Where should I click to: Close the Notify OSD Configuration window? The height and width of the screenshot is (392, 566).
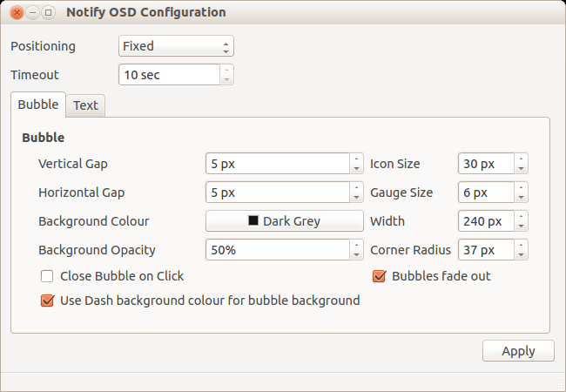pos(14,13)
